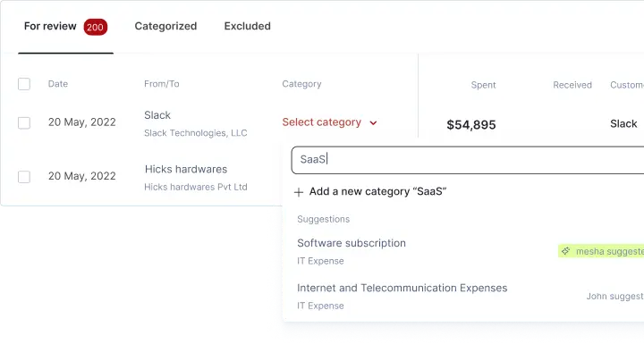Check the Slack transaction row checkbox

(x=24, y=122)
